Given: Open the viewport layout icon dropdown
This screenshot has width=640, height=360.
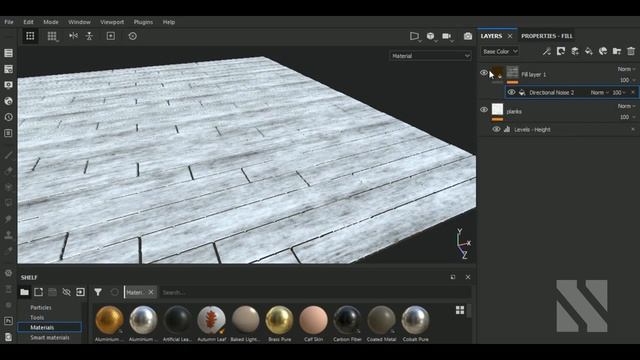Looking at the screenshot, I should tap(415, 36).
